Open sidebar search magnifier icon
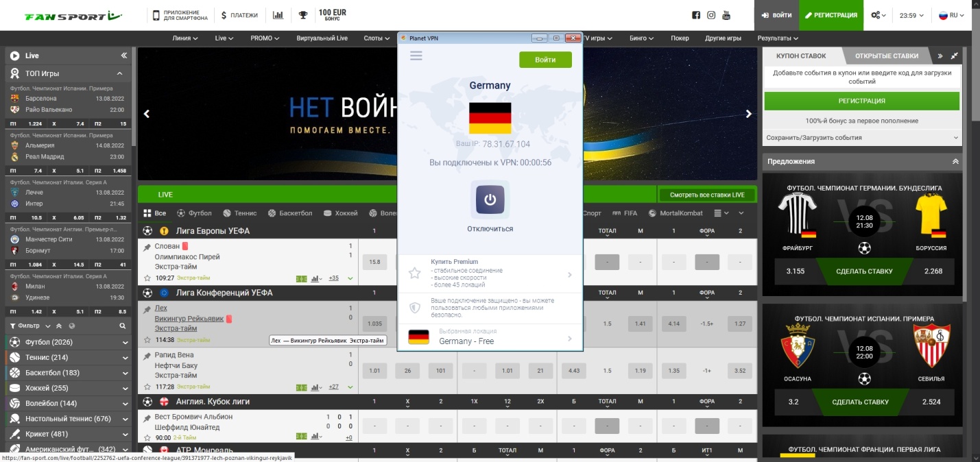 coord(123,326)
